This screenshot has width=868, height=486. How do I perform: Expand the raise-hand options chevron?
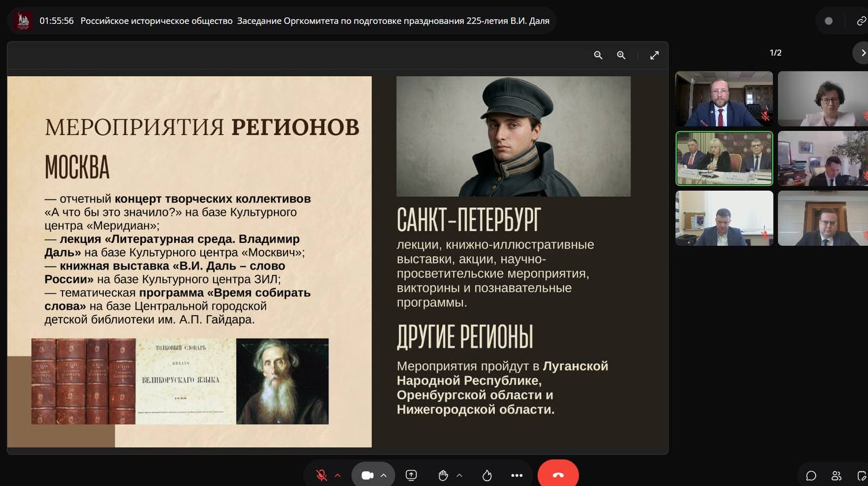[x=459, y=475]
